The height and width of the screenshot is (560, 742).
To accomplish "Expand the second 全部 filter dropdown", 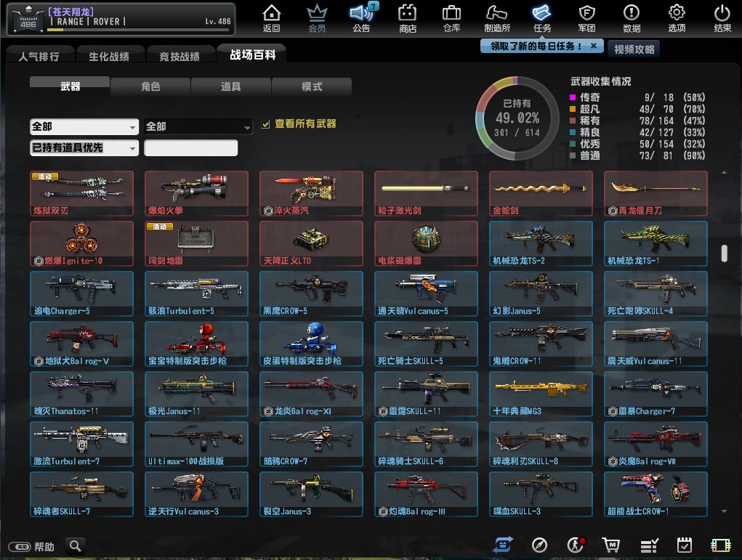I will 198,126.
